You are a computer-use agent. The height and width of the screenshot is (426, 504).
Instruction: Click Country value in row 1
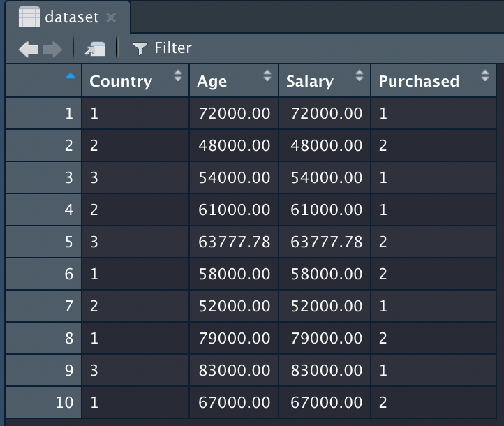(x=94, y=113)
